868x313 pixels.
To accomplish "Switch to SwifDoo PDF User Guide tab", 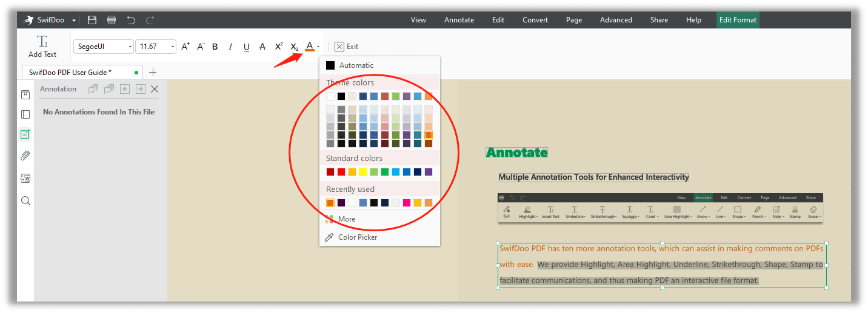I will tap(82, 73).
